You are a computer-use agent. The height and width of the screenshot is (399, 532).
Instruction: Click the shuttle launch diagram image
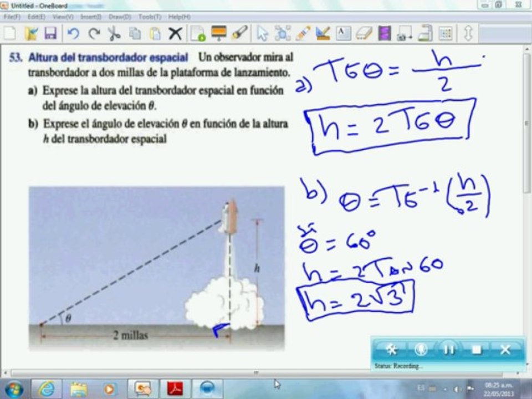[x=156, y=268]
